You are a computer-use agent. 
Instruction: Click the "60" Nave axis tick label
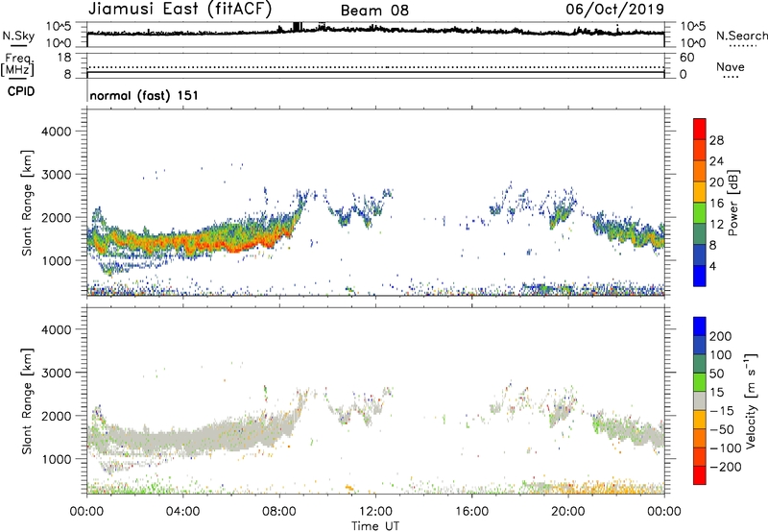click(x=686, y=58)
